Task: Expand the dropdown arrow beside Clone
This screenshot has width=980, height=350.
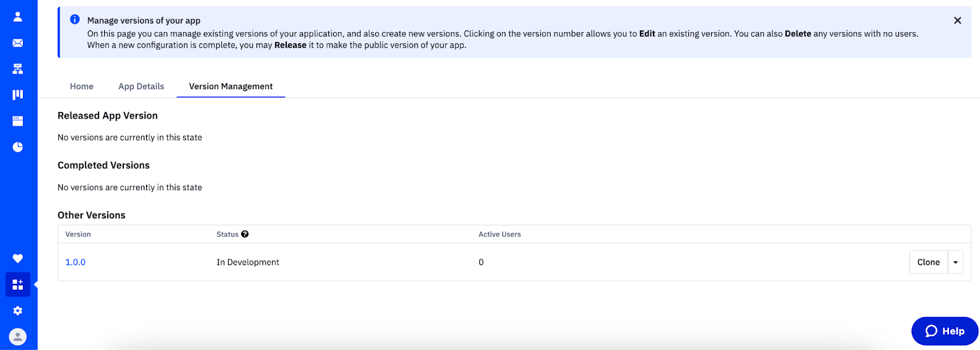Action: 955,262
